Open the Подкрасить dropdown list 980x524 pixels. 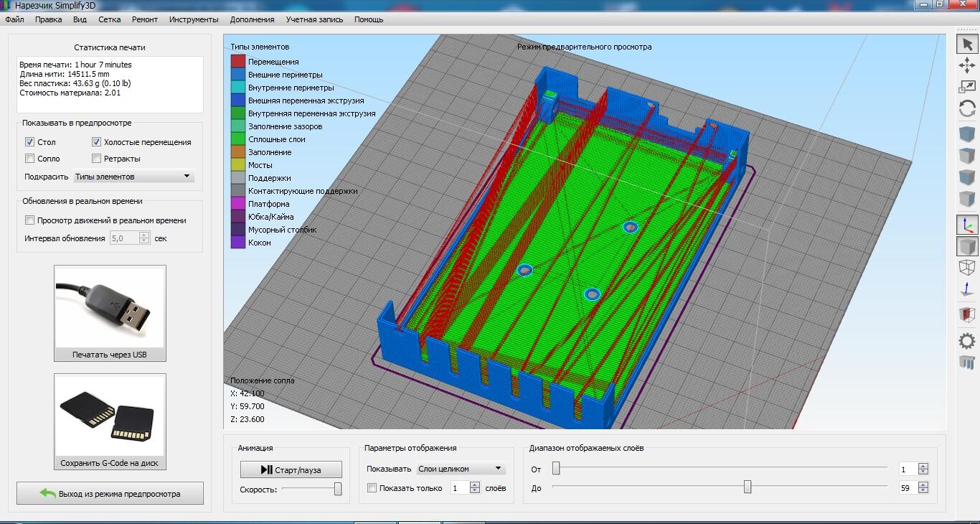coord(133,177)
